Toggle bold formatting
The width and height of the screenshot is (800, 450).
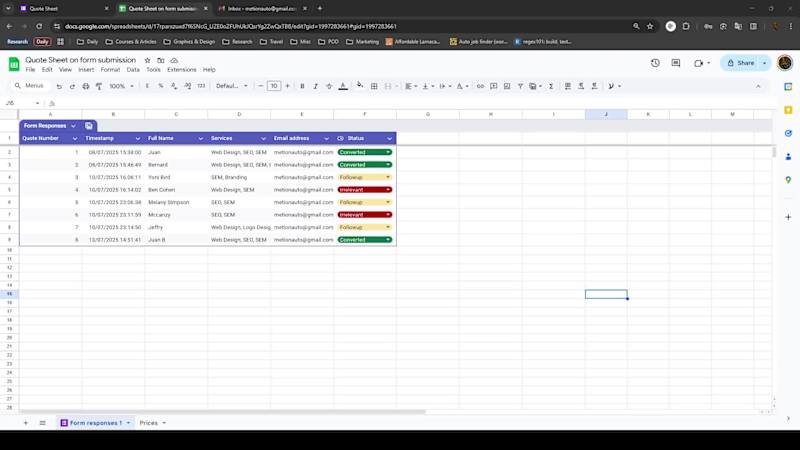point(302,86)
